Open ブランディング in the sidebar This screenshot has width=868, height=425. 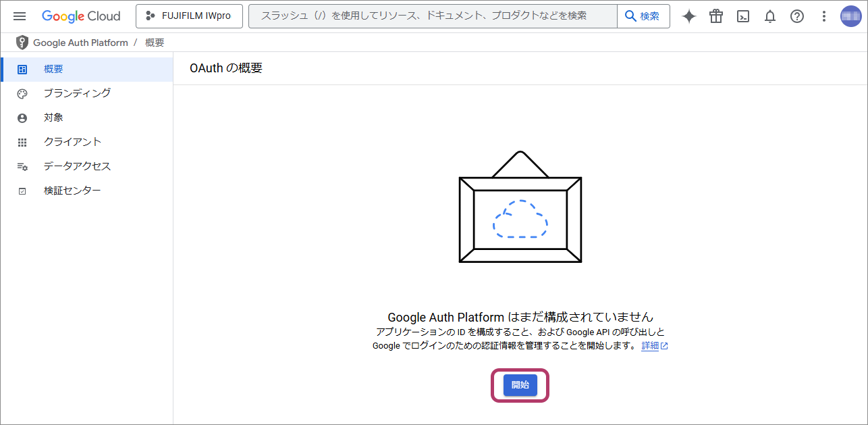76,93
